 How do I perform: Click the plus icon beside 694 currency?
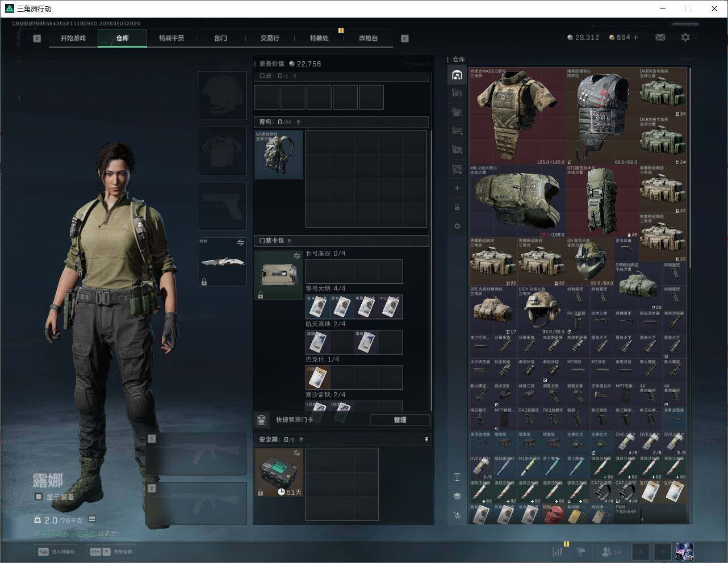pyautogui.click(x=636, y=37)
